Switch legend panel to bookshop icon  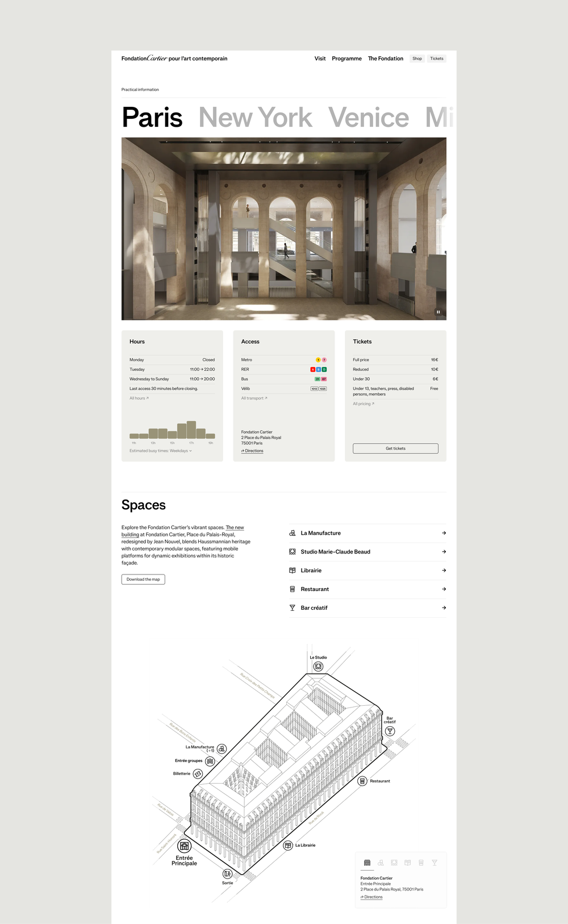pyautogui.click(x=407, y=863)
